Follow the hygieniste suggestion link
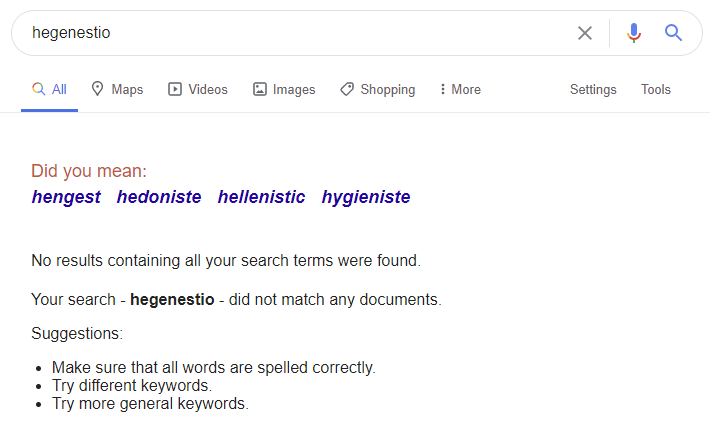 coord(366,197)
